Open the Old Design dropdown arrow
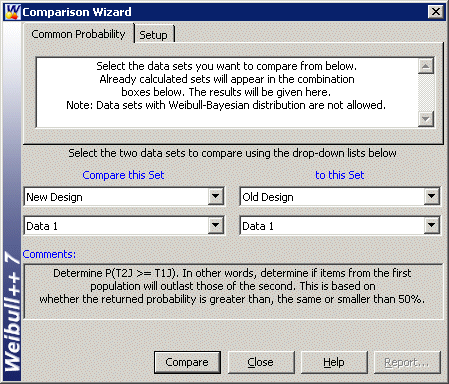This screenshot has height=384, width=449. coord(432,197)
